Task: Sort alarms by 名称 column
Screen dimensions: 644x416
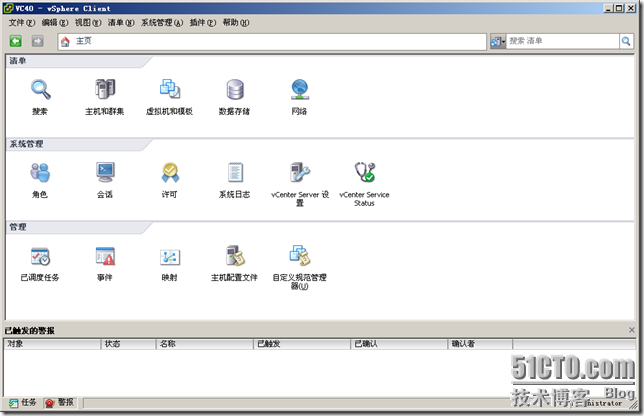Action: click(205, 344)
